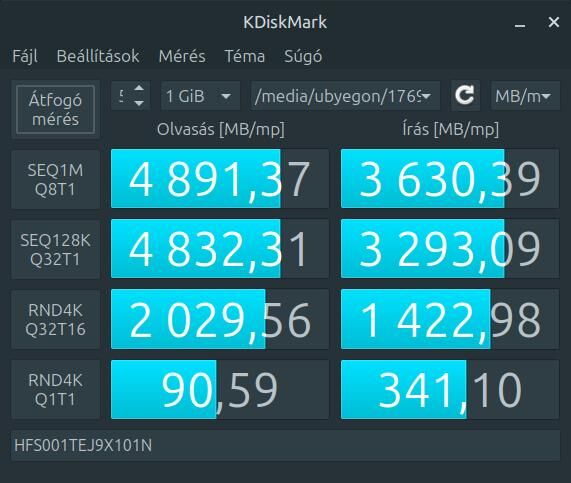Click the 3 293,09 write result

pos(450,249)
